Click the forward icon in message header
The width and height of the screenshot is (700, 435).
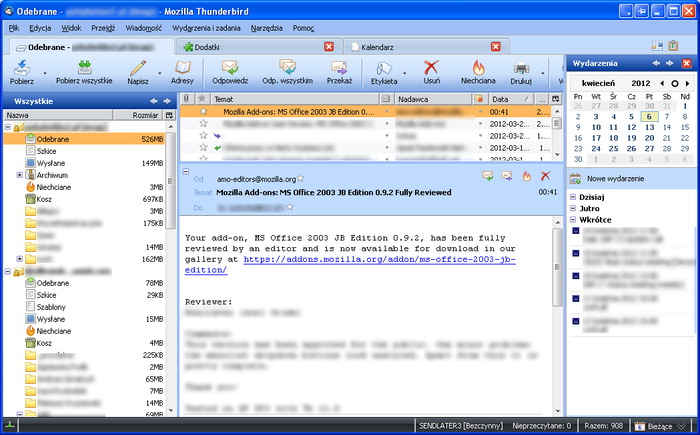507,176
